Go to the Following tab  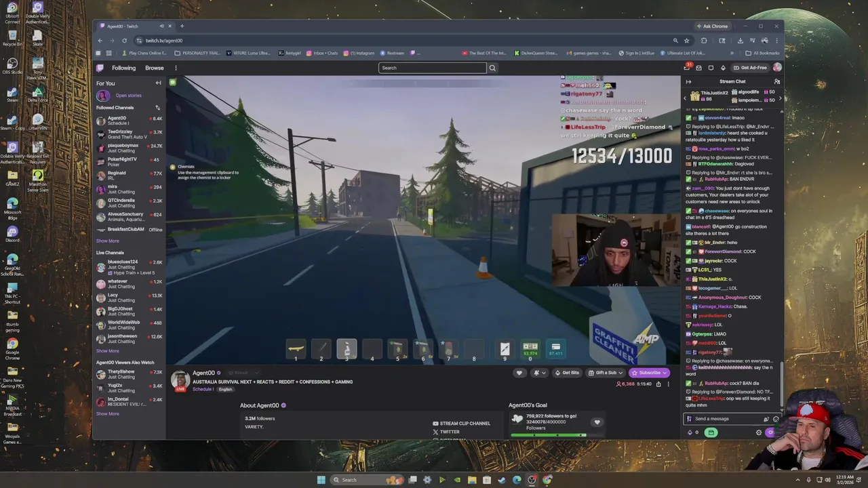[124, 68]
